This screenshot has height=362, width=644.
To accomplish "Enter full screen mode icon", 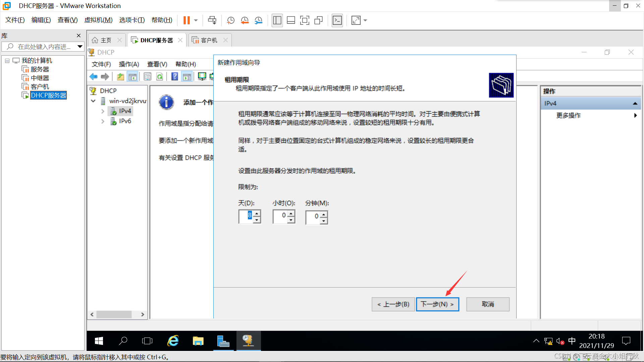I will [305, 20].
